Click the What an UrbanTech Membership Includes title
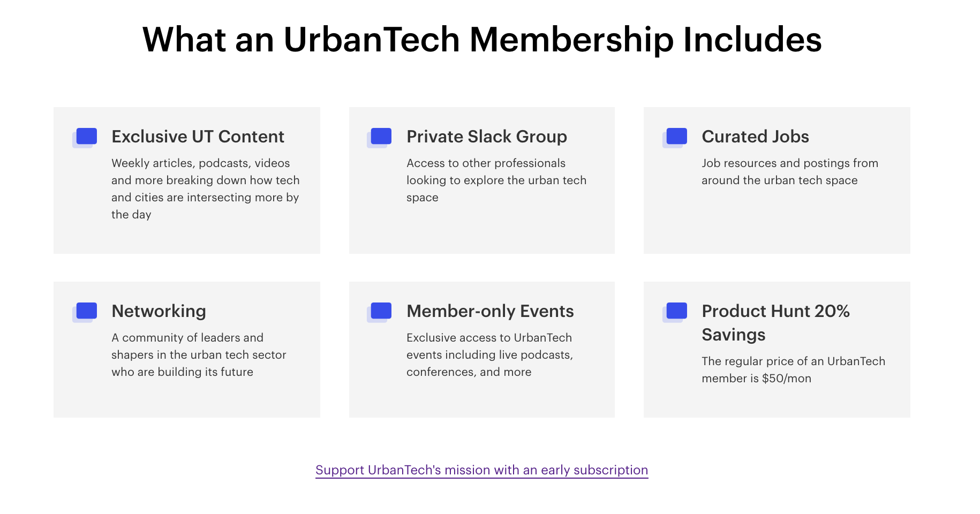This screenshot has height=514, width=980. pos(481,39)
